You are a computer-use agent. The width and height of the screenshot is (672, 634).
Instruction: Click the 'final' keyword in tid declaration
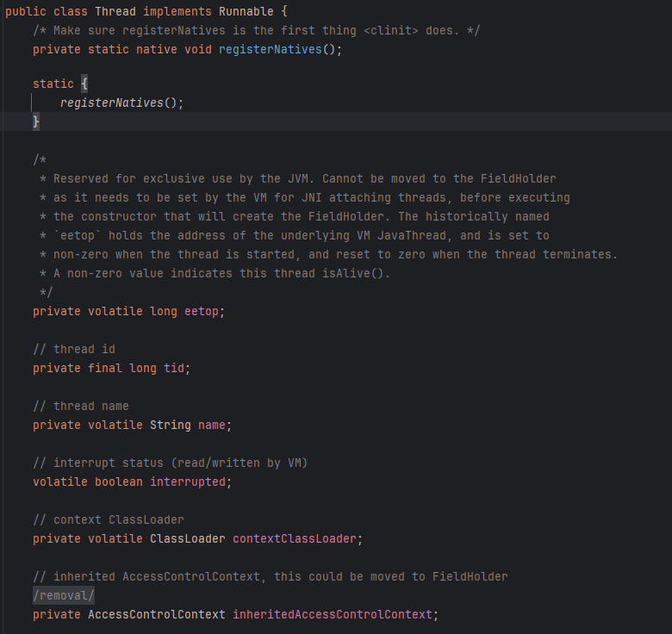[x=105, y=369]
